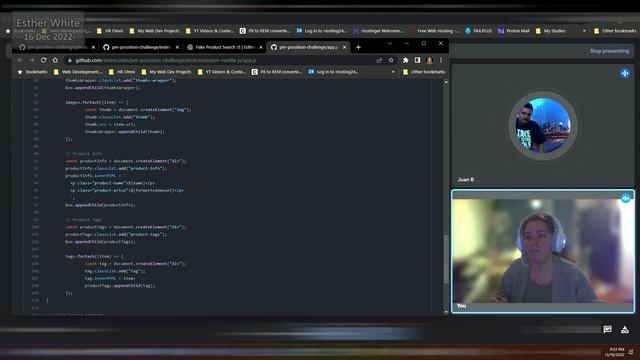Open the Meet chat panel icon
The width and height of the screenshot is (640, 360).
click(x=607, y=329)
